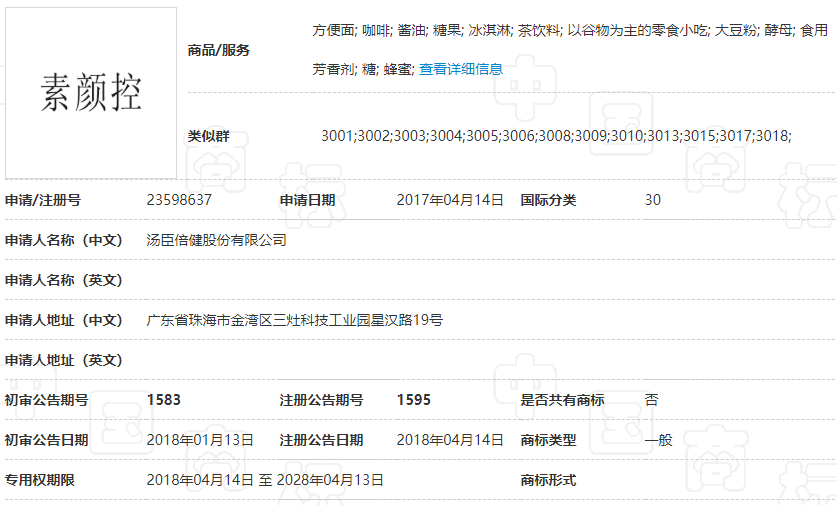837x505 pixels.
Task: Click the 初审公告日期 label
Action: tap(47, 440)
